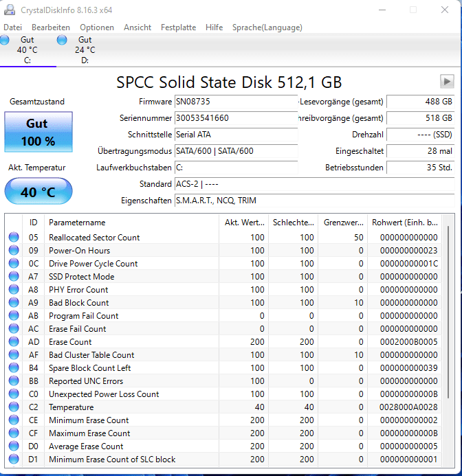Open the Optionen menu
Screen dimensions: 462x476
(97, 27)
